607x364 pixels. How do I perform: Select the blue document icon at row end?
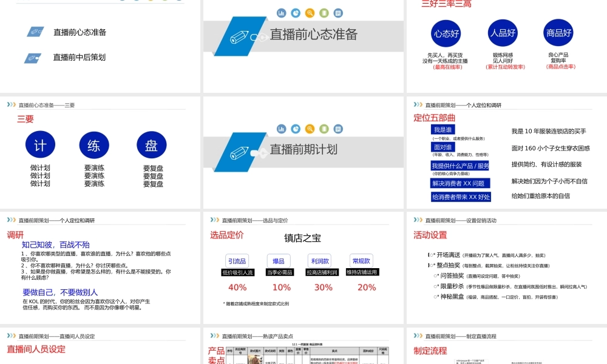click(338, 13)
